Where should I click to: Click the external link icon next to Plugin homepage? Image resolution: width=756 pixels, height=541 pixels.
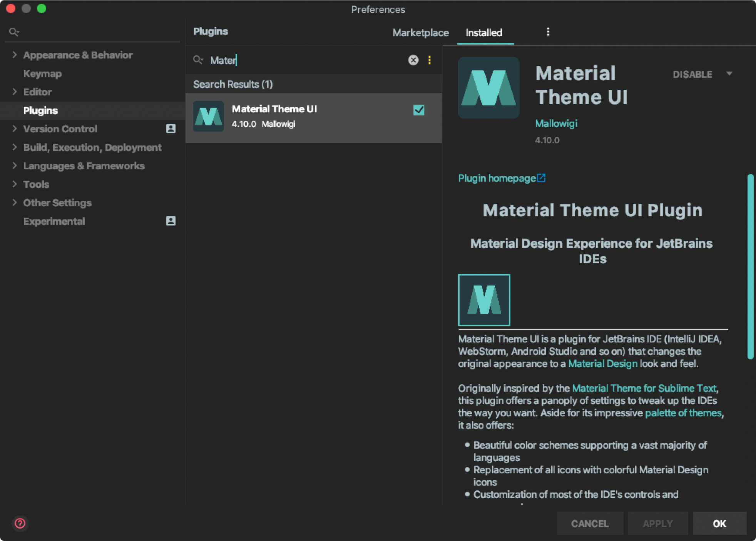[x=541, y=178]
